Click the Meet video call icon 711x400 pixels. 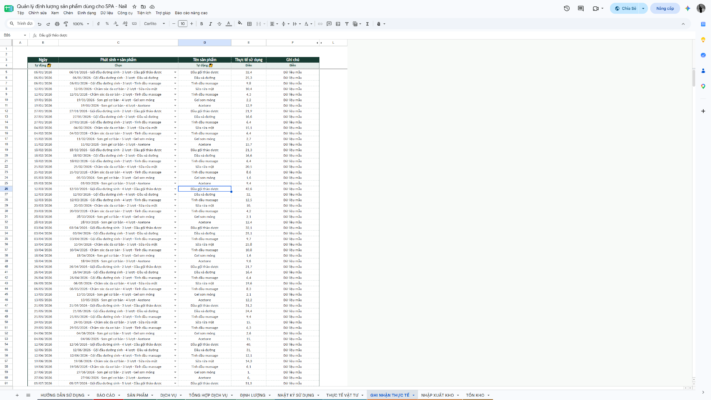click(596, 8)
